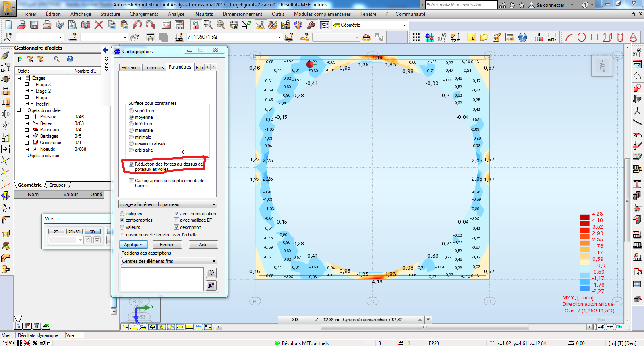This screenshot has width=644, height=347.
Task: Click the blue help question mark icon
Action: (523, 37)
